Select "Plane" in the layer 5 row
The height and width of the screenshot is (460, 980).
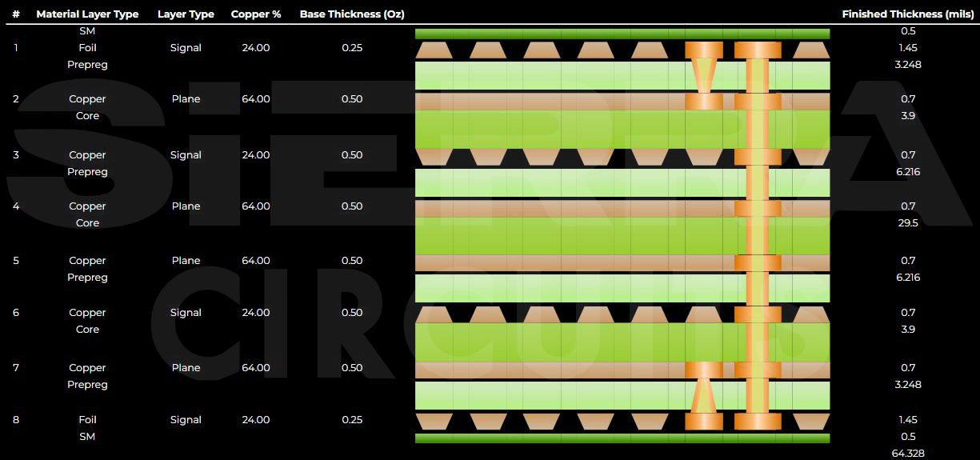point(186,261)
